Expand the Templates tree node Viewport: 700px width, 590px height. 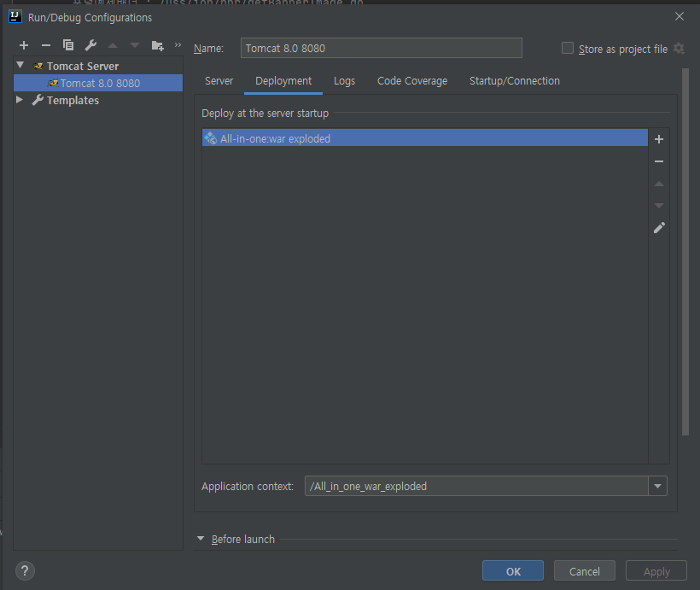tap(20, 100)
